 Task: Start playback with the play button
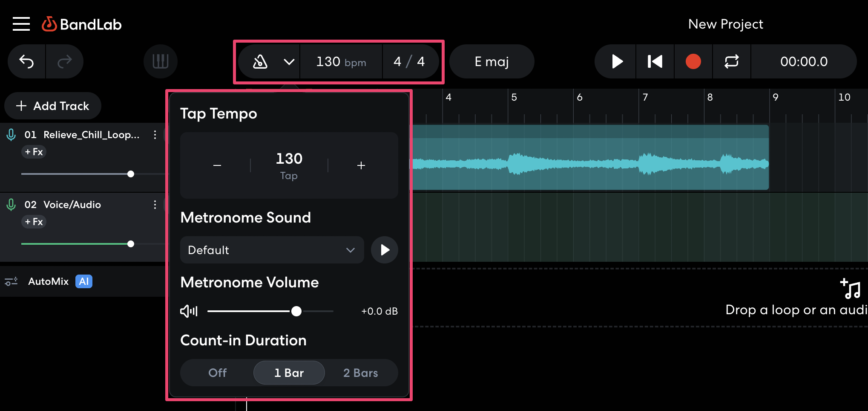pyautogui.click(x=616, y=62)
